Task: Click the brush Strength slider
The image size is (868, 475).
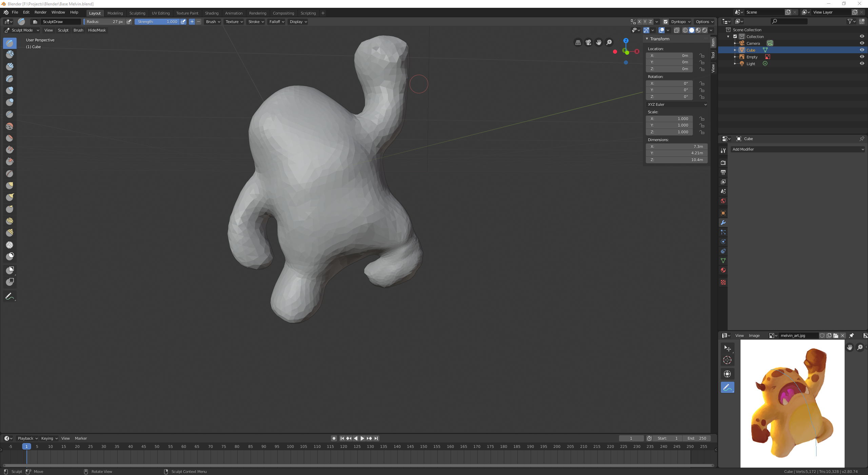Action: 157,22
